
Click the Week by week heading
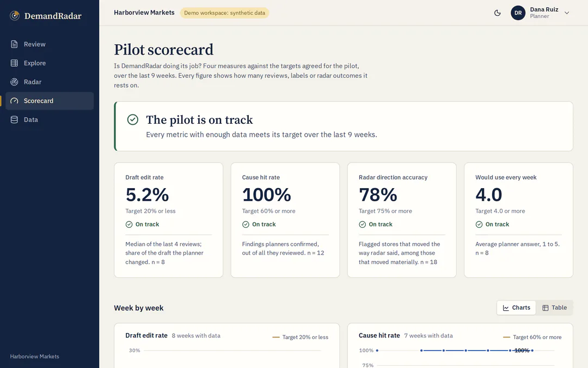139,308
